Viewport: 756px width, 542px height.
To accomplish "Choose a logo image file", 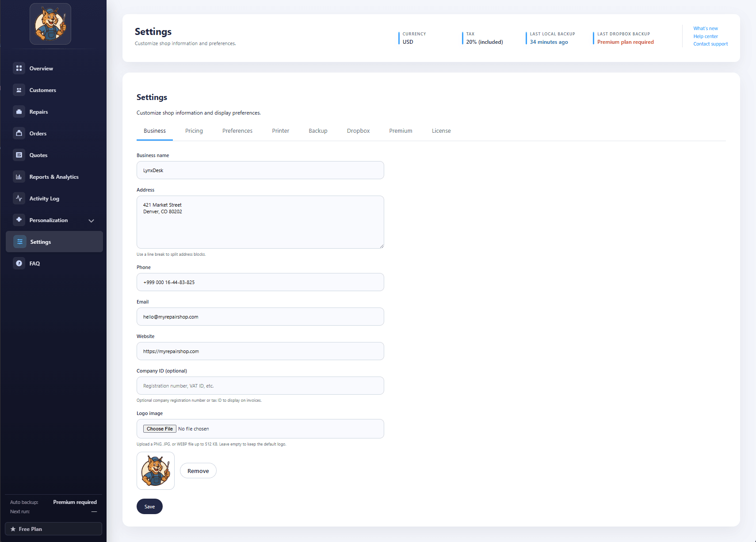I will click(159, 428).
